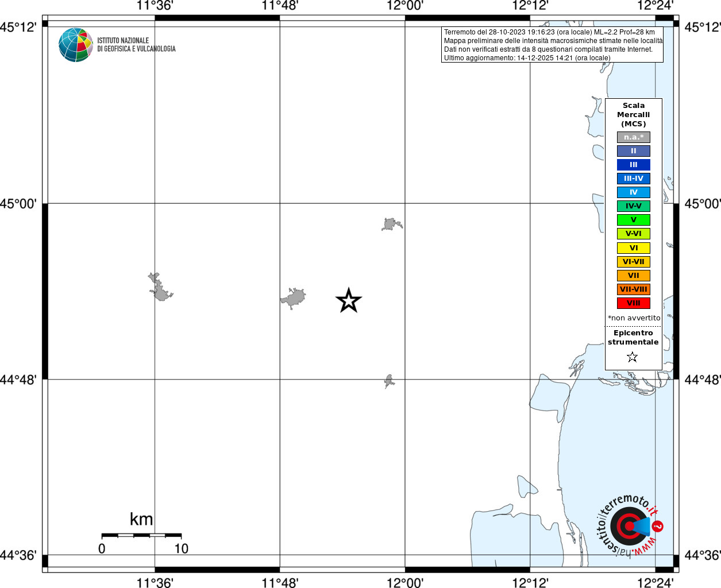The width and height of the screenshot is (721, 588).
Task: Click the right 45°12' latitude label
Action: tap(703, 27)
